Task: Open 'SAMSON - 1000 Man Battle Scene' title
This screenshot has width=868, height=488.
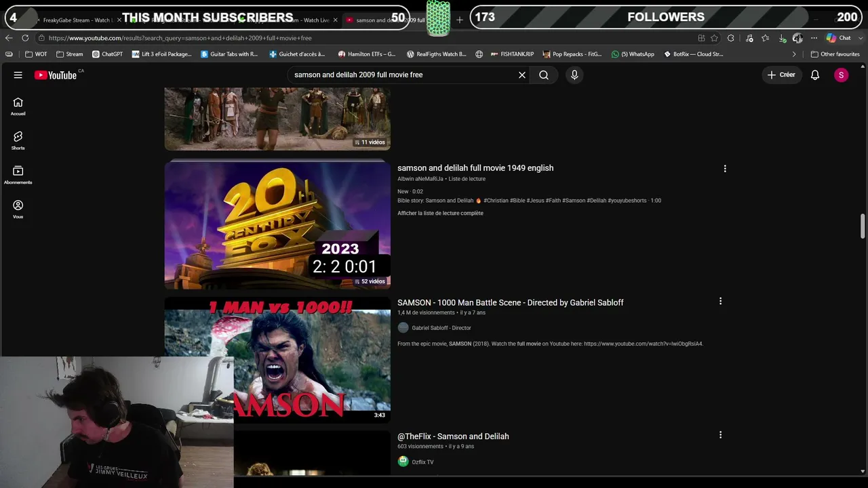Action: [511, 303]
